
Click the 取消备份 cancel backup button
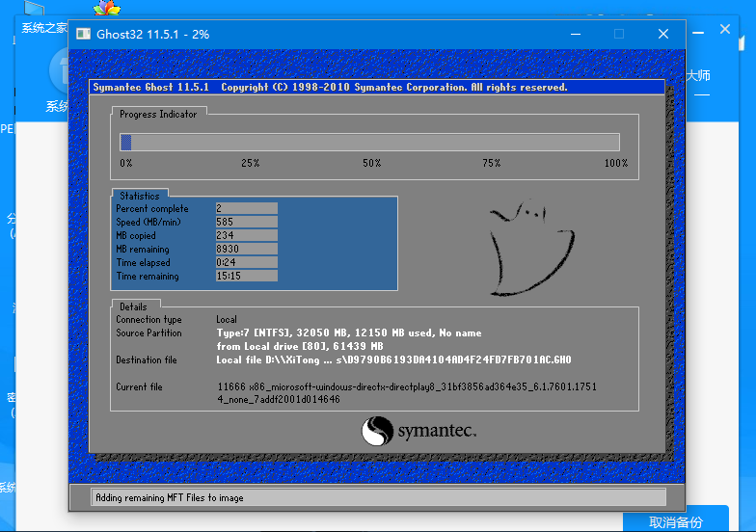[676, 521]
